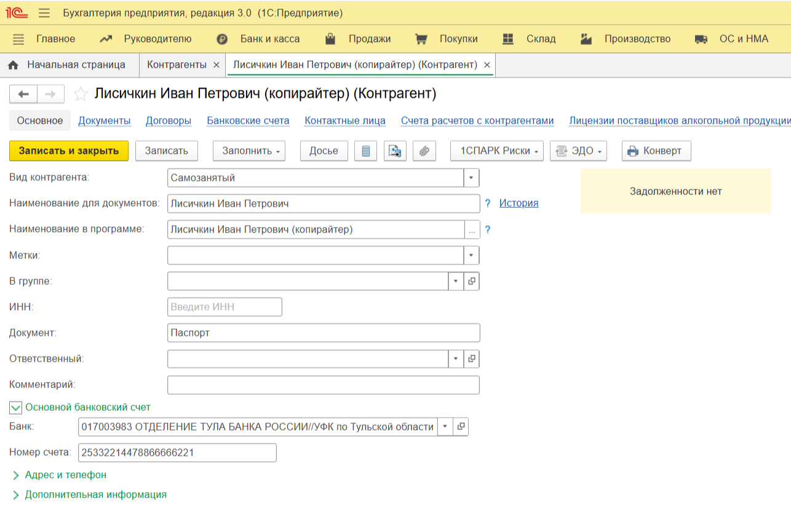Click the back navigation arrow

[23, 94]
